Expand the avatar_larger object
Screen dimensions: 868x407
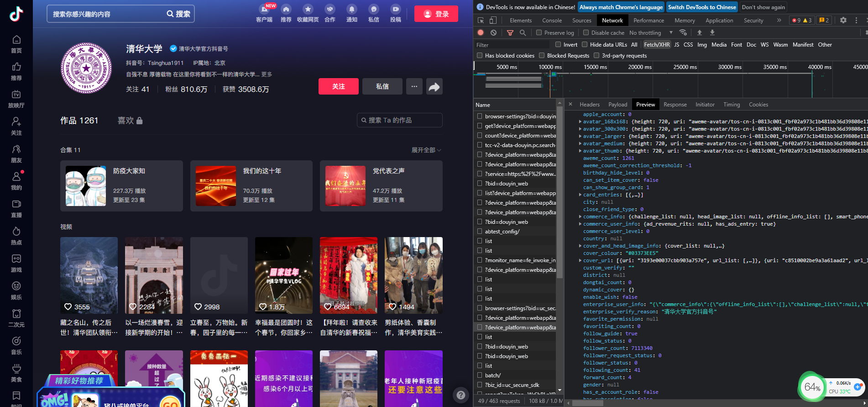point(580,136)
